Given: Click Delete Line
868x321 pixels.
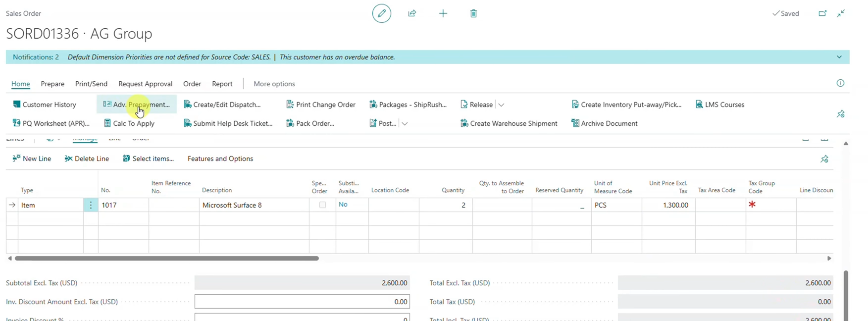Looking at the screenshot, I should [x=87, y=159].
